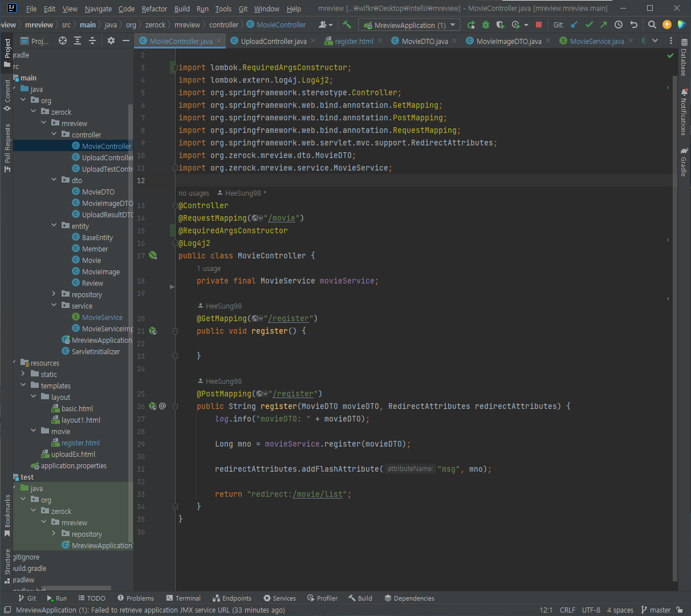Image resolution: width=691 pixels, height=616 pixels.
Task: Click the /movie/list link in return statement
Action: (x=318, y=494)
